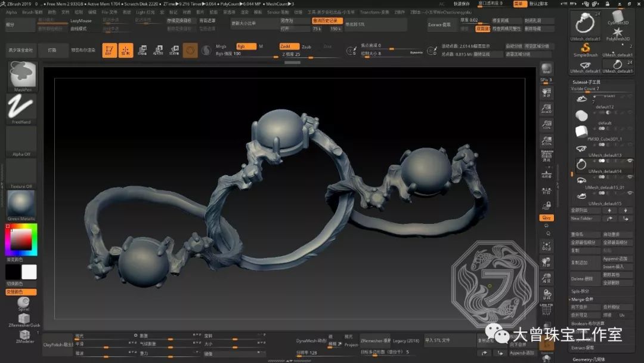Select the Edit mode button

pos(109,50)
